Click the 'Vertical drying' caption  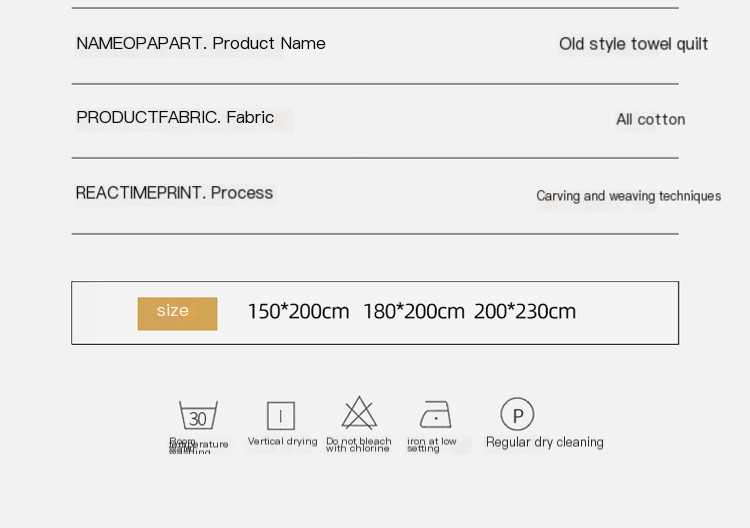coord(282,442)
